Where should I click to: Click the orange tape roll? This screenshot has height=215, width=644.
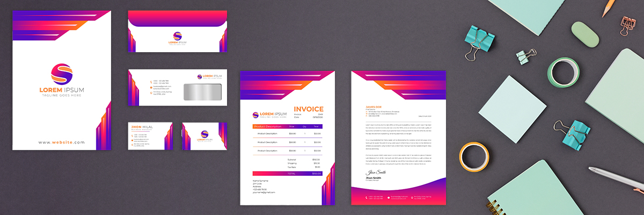click(x=474, y=156)
